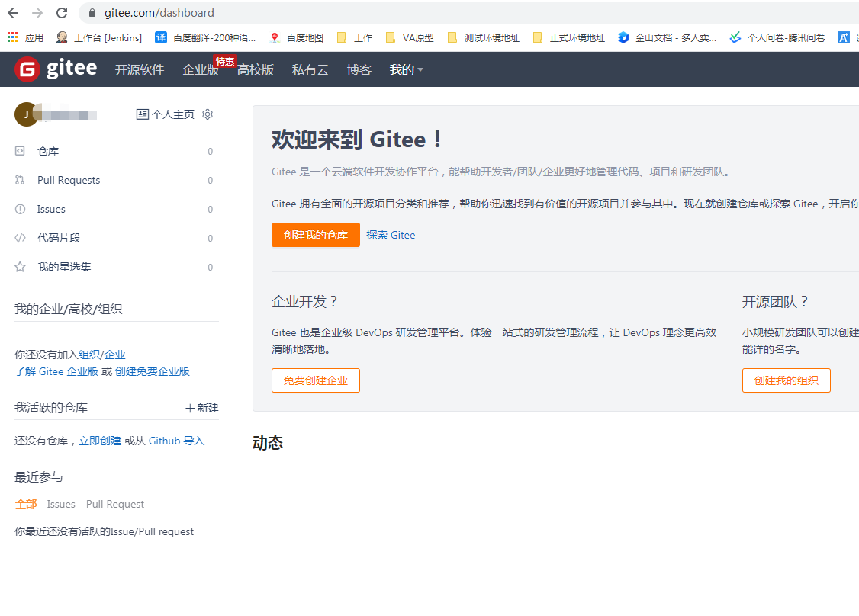This screenshot has height=616, width=859.
Task: Open account settings gear icon
Action: click(x=208, y=114)
